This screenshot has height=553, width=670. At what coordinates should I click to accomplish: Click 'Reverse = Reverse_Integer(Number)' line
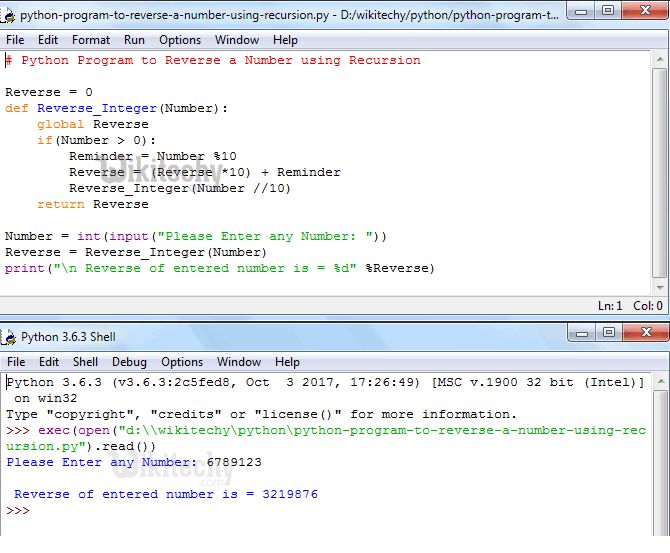[136, 252]
